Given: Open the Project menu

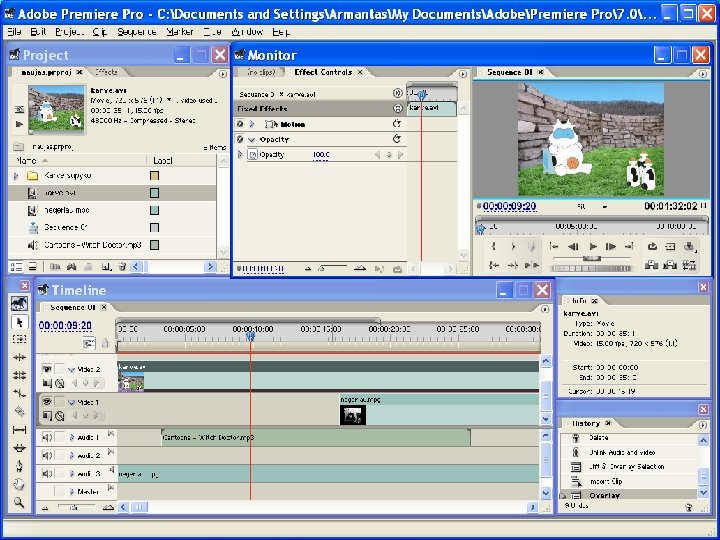Looking at the screenshot, I should pyautogui.click(x=69, y=32).
